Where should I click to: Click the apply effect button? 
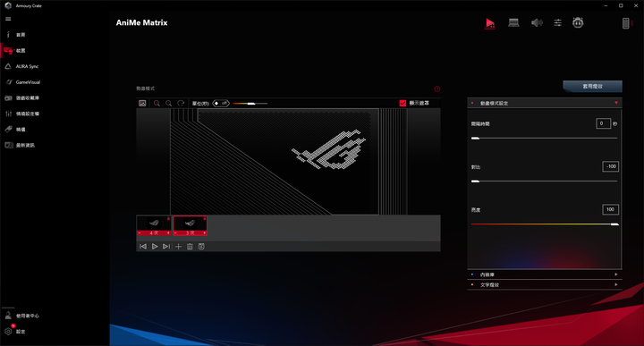pyautogui.click(x=592, y=86)
